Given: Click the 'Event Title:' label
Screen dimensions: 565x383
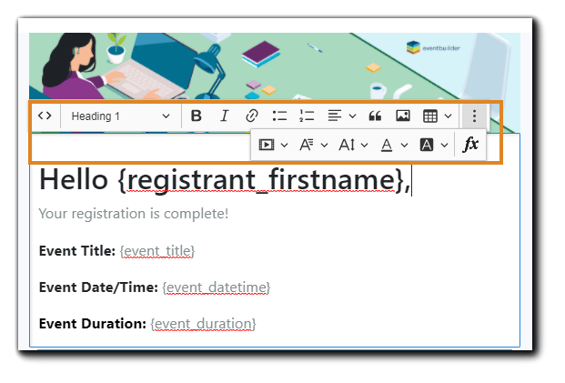Looking at the screenshot, I should [x=77, y=250].
